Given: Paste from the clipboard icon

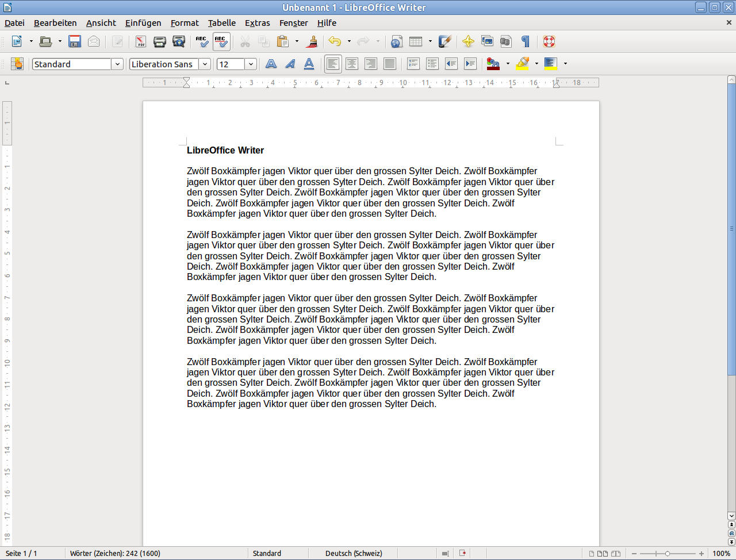Looking at the screenshot, I should (x=282, y=41).
